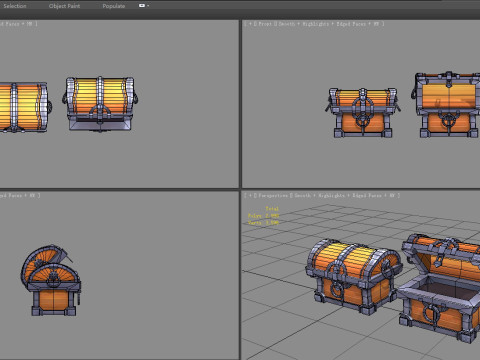Open the Selection ribbon tab
The height and width of the screenshot is (360, 480).
tap(15, 6)
